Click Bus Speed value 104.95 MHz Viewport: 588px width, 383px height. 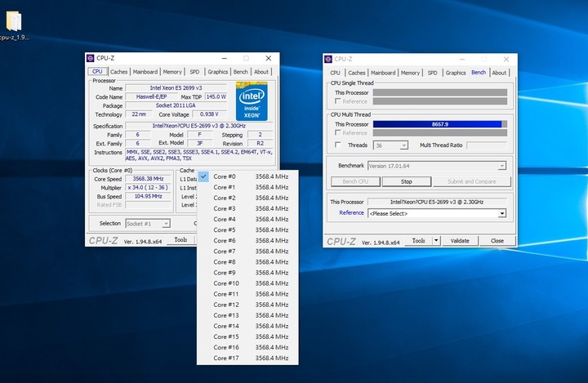point(148,196)
